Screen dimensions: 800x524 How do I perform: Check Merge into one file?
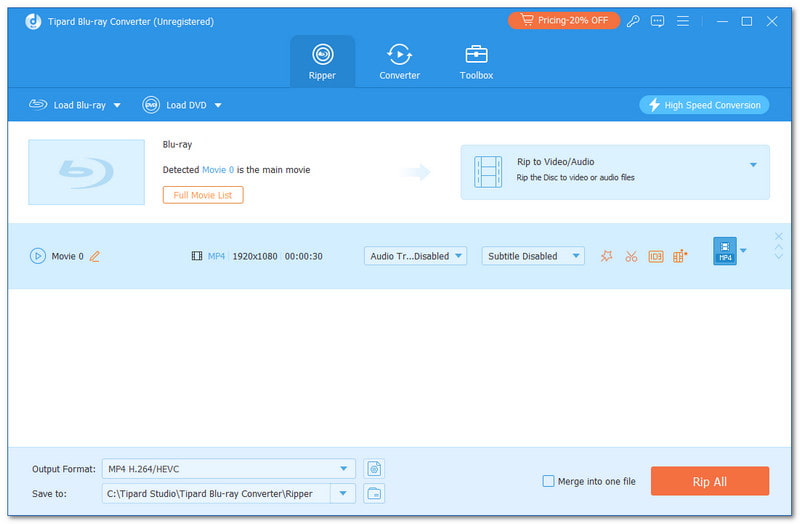coord(548,481)
